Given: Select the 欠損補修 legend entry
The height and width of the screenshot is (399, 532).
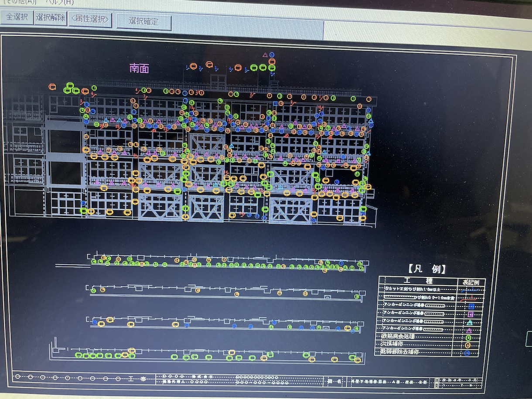Looking at the screenshot, I should 392,344.
